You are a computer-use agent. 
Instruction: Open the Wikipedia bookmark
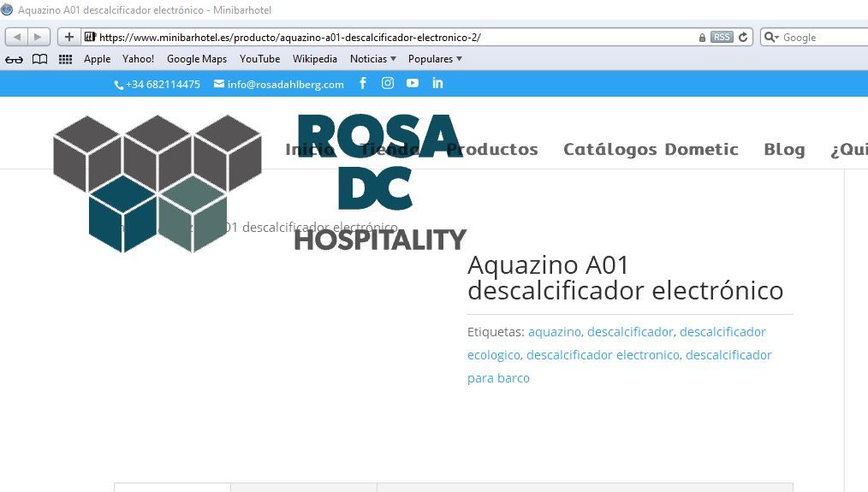(x=314, y=59)
